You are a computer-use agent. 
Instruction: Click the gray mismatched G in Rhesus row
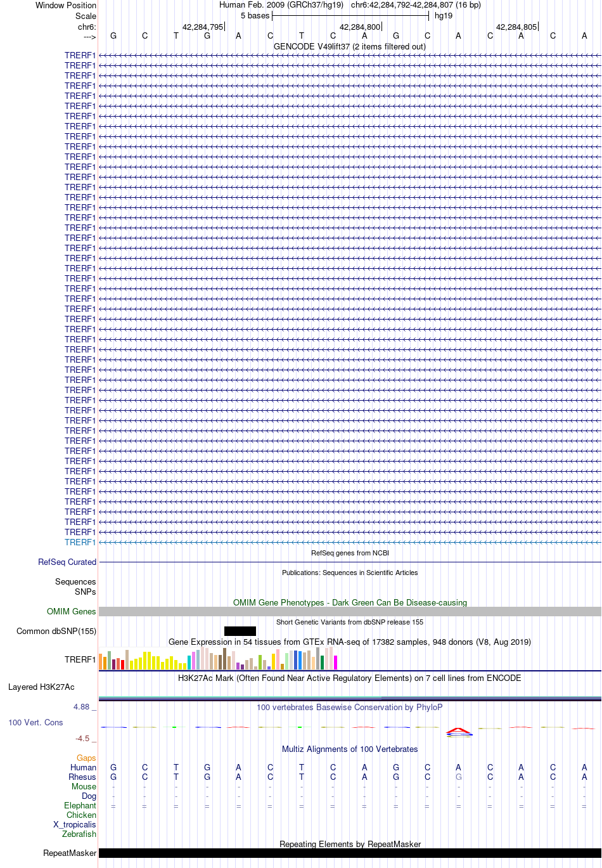459,777
